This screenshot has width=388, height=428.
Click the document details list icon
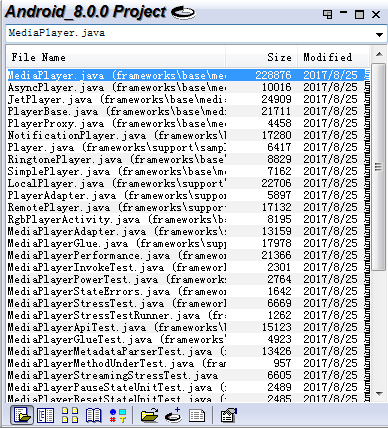coord(197,415)
